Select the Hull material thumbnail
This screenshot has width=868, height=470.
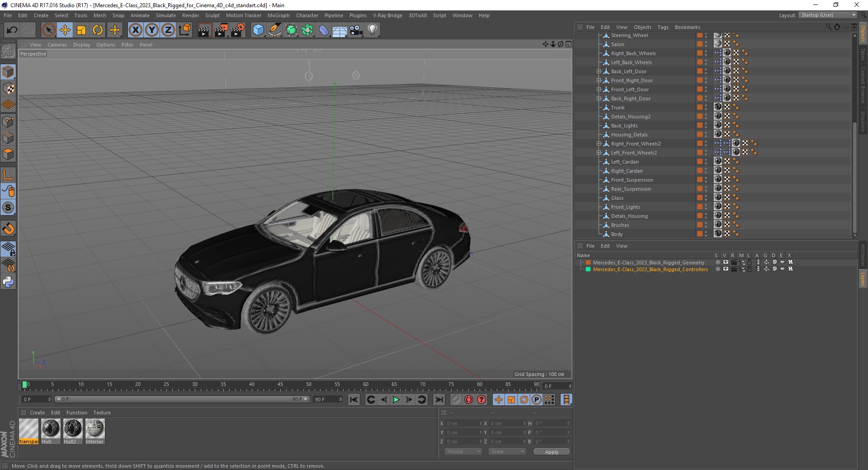pos(51,432)
